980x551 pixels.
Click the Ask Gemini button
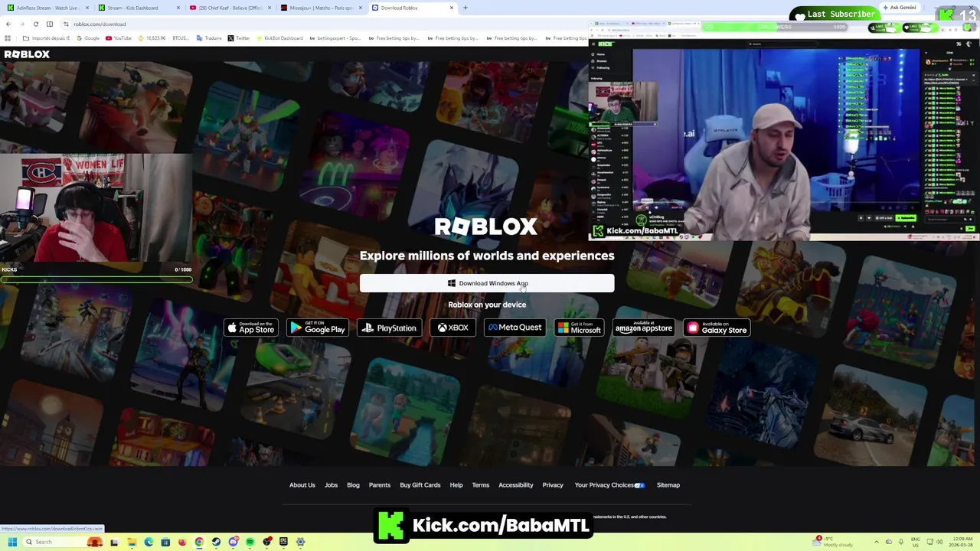(x=900, y=8)
